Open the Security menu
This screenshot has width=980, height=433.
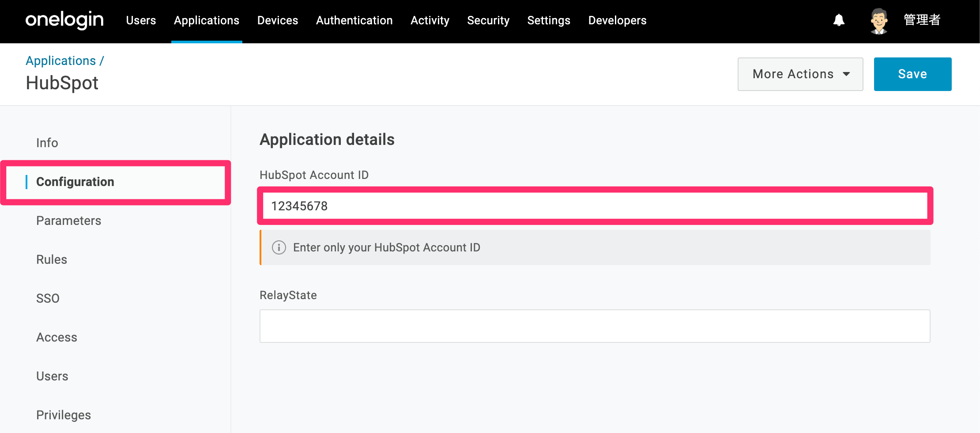coord(488,20)
